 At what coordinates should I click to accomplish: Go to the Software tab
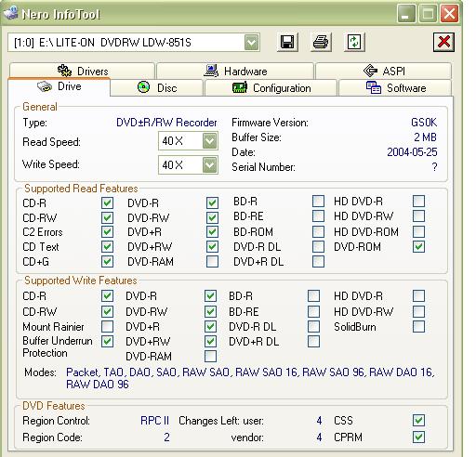(x=395, y=88)
